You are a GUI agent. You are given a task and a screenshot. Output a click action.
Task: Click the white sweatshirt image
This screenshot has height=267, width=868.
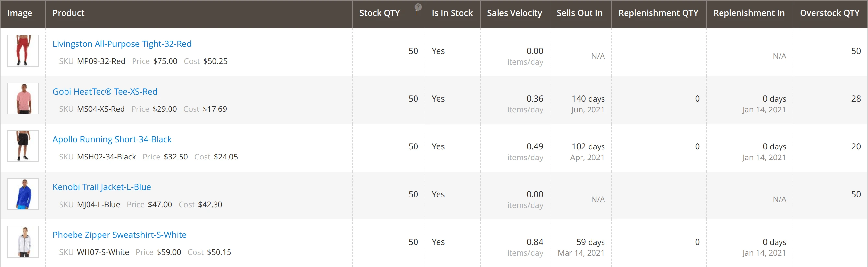pyautogui.click(x=23, y=241)
